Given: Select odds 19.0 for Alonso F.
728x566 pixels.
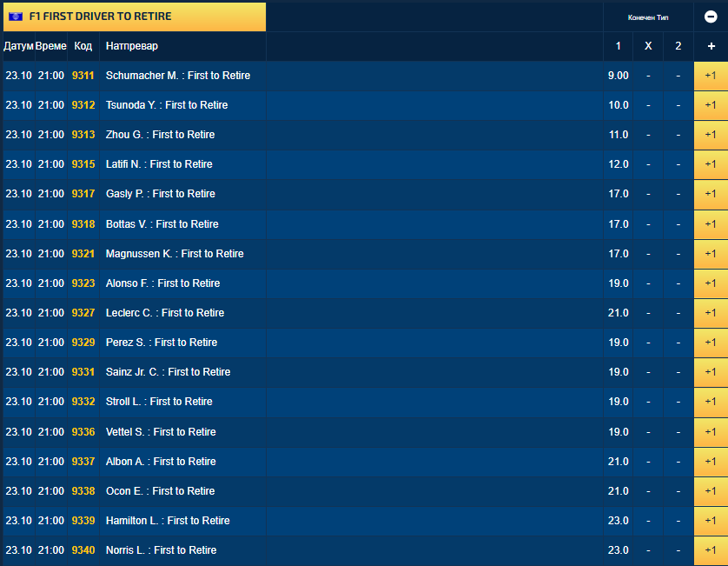Looking at the screenshot, I should 618,283.
